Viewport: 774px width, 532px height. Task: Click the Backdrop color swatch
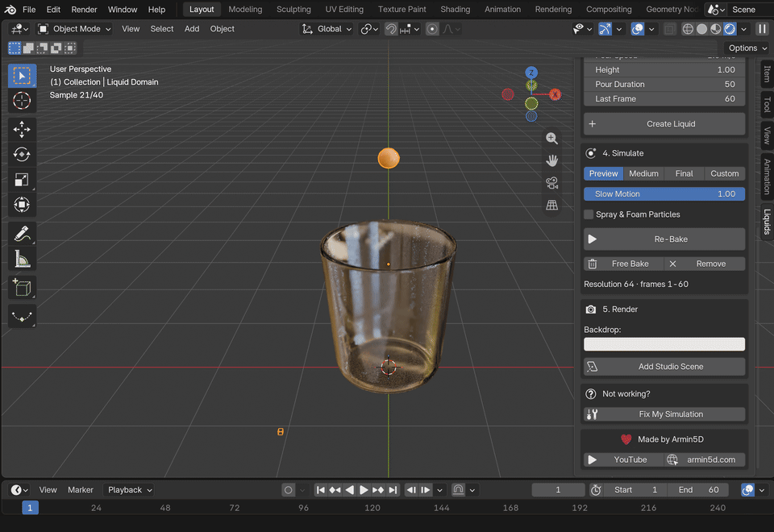click(664, 344)
